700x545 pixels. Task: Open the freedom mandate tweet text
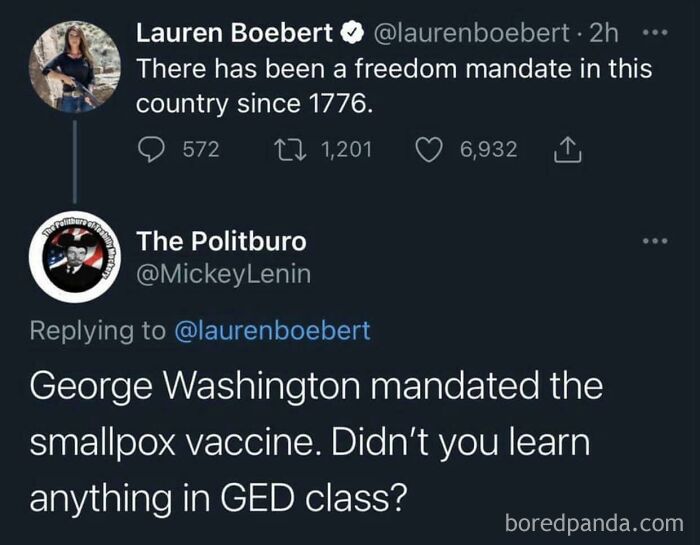393,87
